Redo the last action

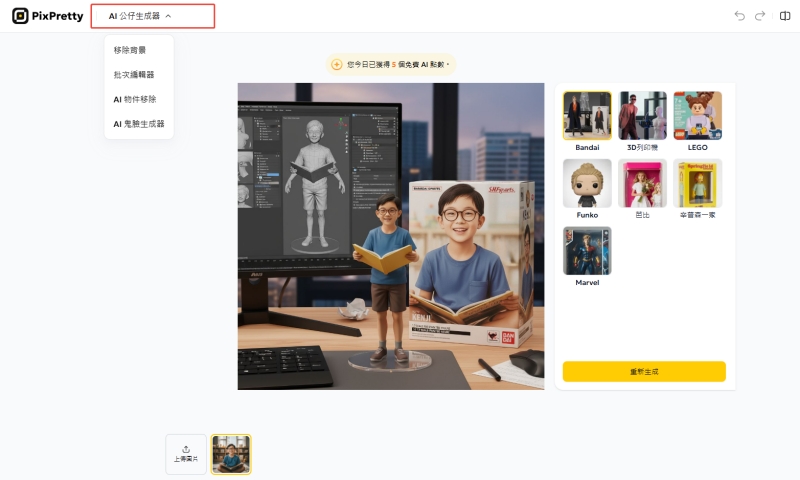(x=760, y=16)
